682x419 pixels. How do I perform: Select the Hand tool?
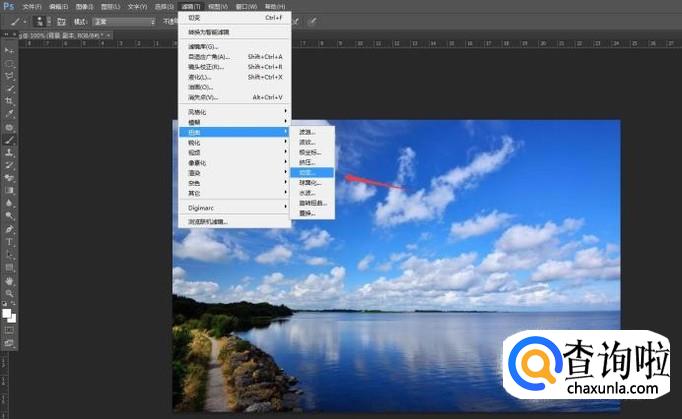pos(9,281)
